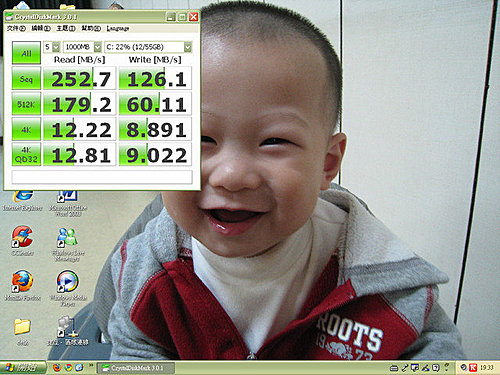Image resolution: width=500 pixels, height=375 pixels.
Task: Select the yellow folder on the desktop
Action: coord(23,331)
